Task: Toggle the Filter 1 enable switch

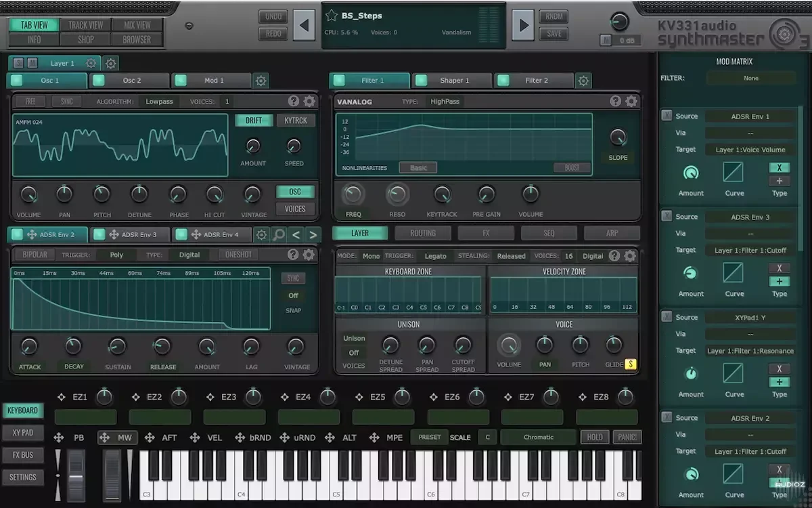Action: click(339, 81)
